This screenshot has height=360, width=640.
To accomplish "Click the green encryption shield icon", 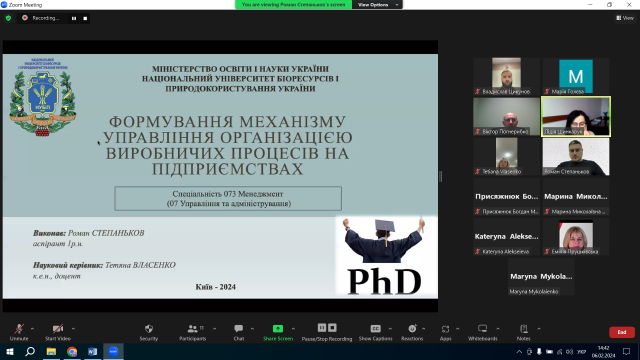I will 8,18.
